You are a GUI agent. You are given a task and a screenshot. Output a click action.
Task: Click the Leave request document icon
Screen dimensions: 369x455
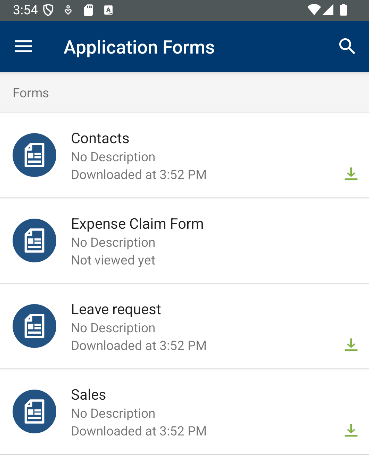pyautogui.click(x=34, y=326)
